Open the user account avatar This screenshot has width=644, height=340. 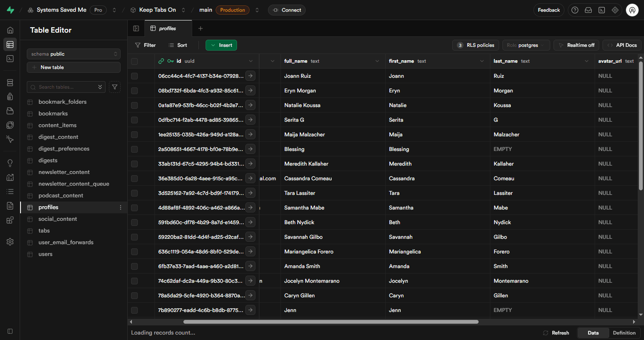pyautogui.click(x=632, y=10)
